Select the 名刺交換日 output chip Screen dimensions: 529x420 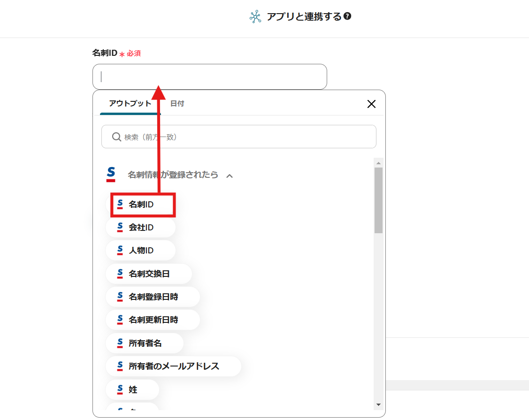coord(149,274)
